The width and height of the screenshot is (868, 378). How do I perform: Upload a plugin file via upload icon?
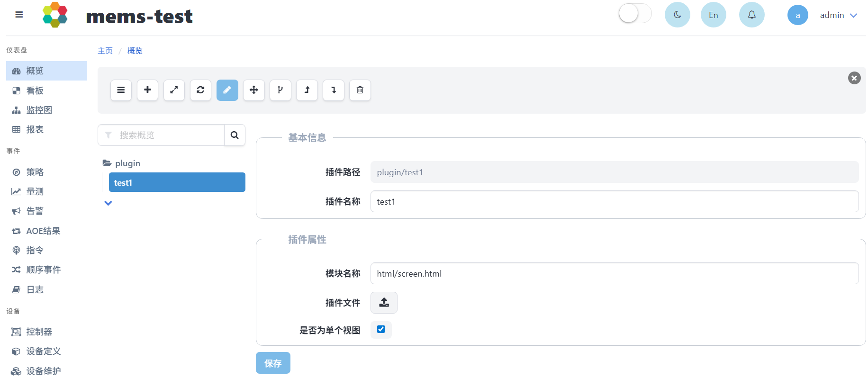(x=384, y=303)
